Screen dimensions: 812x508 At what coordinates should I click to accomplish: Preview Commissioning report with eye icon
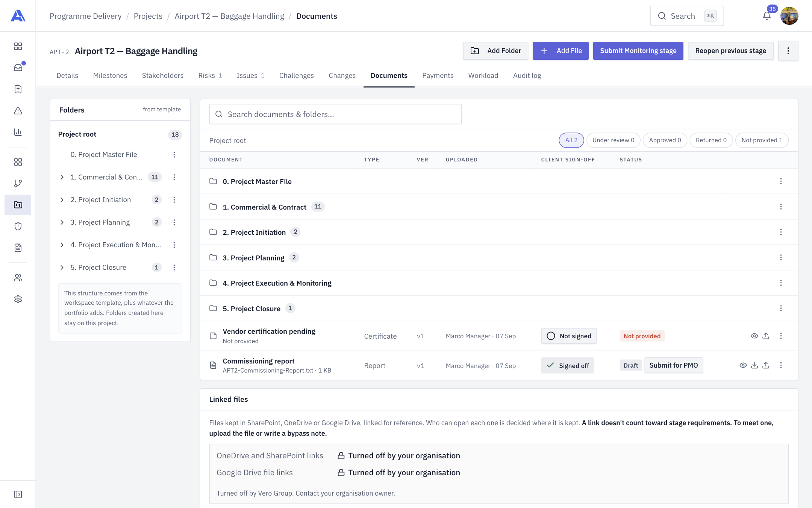(743, 365)
